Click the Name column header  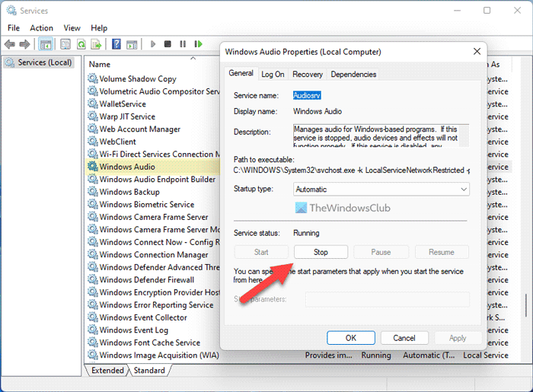(x=100, y=64)
